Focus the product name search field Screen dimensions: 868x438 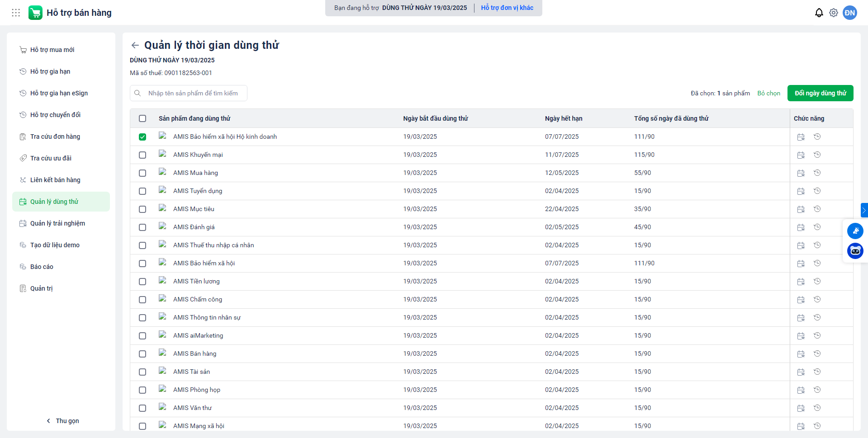point(189,93)
